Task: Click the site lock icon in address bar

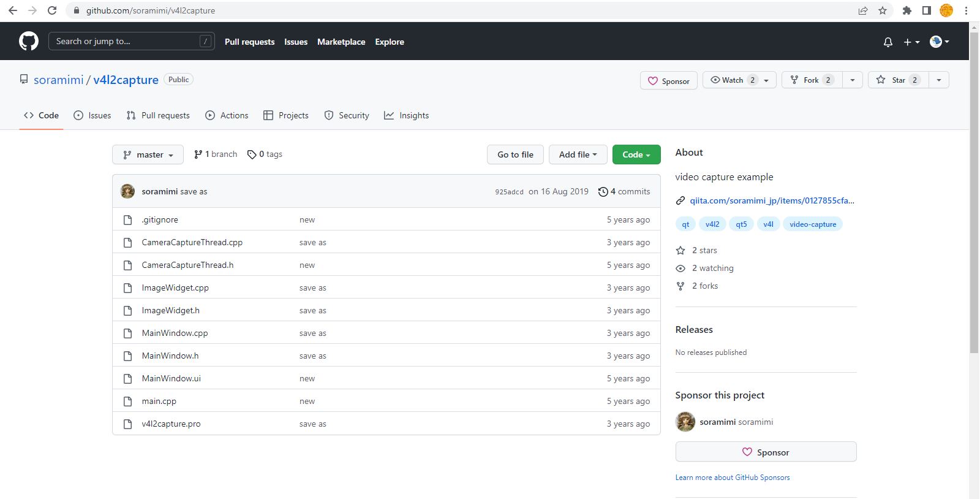Action: [77, 10]
